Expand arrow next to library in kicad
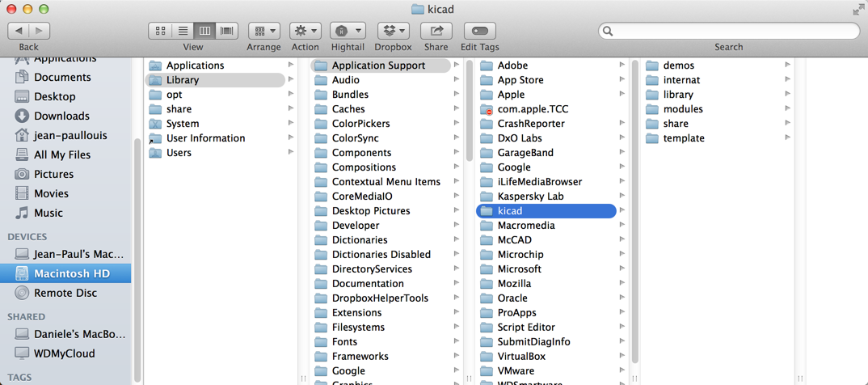The image size is (868, 385). pos(787,94)
